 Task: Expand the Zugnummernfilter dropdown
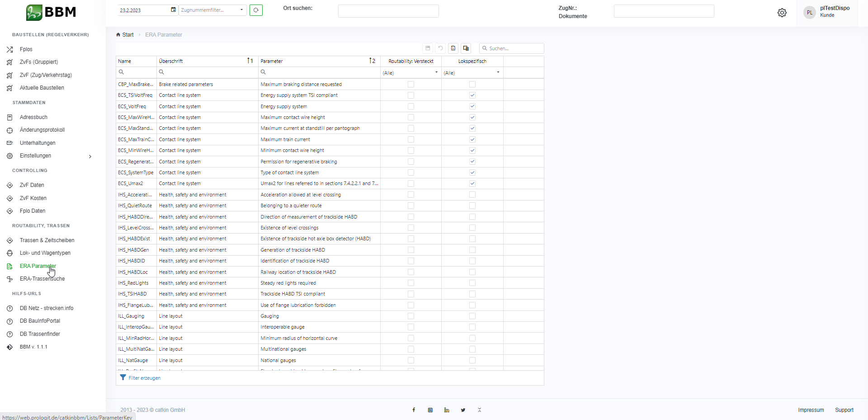click(x=241, y=10)
